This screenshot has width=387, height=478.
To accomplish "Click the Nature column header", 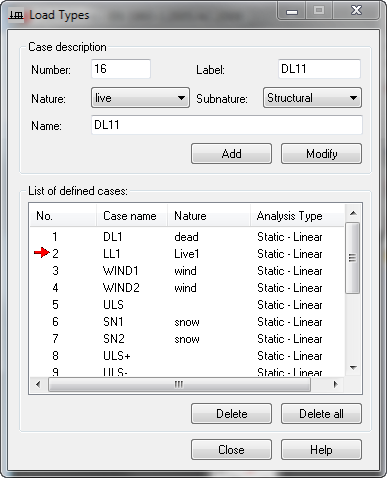I will click(209, 216).
